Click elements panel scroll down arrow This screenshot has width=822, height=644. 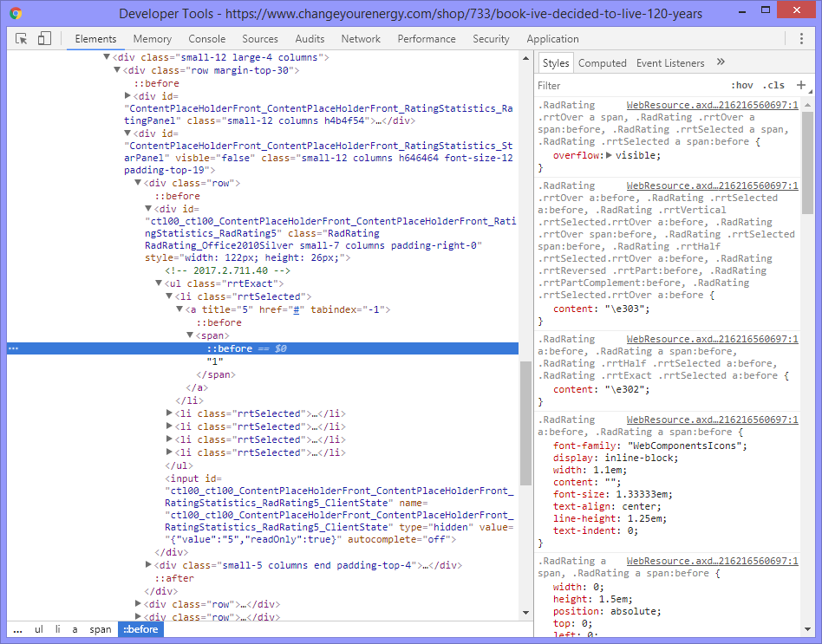[x=525, y=613]
